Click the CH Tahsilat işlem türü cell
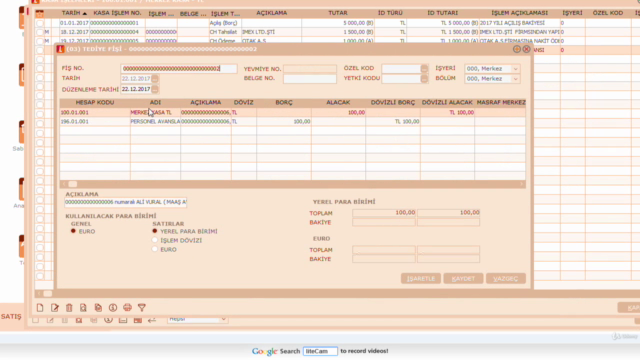This screenshot has width=640, height=360. 224,32
